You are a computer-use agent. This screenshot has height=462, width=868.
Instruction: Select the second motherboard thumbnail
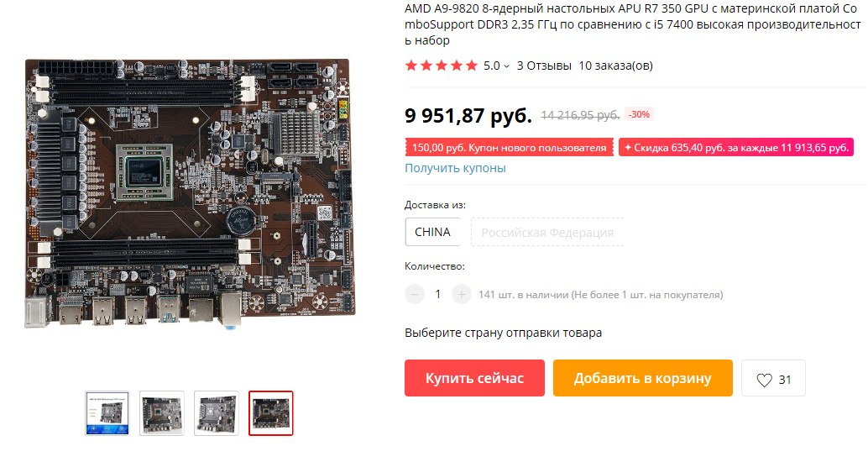(x=162, y=413)
